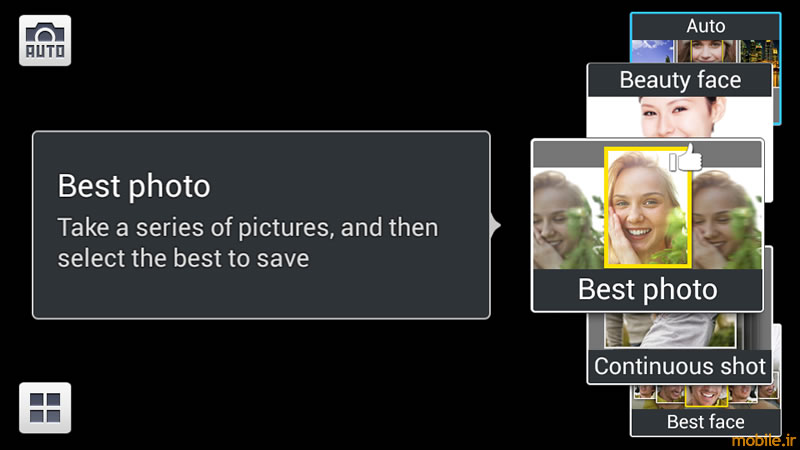Tap the Auto camera mode icon
The height and width of the screenshot is (450, 800).
[x=45, y=40]
